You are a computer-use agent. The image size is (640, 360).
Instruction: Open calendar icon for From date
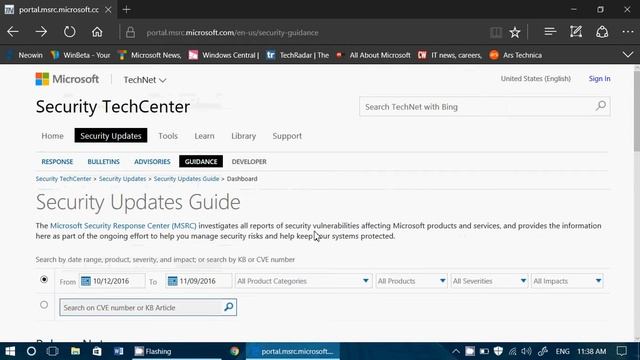tap(86, 281)
